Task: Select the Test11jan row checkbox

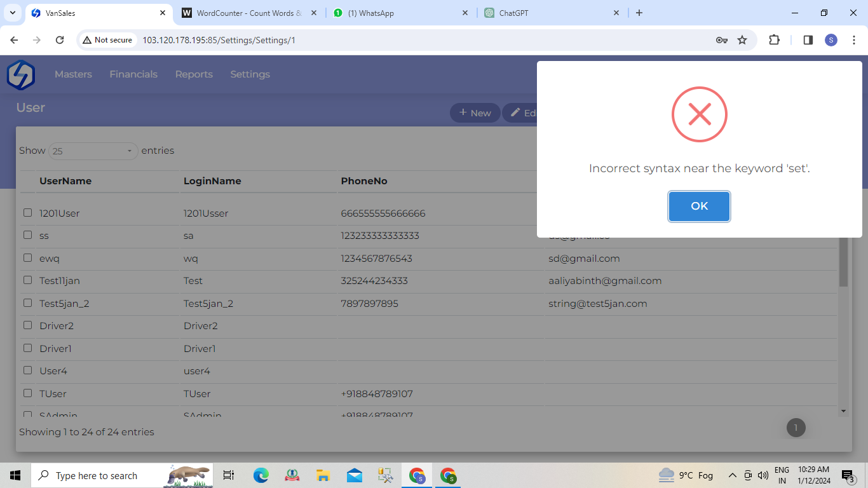Action: [x=28, y=280]
